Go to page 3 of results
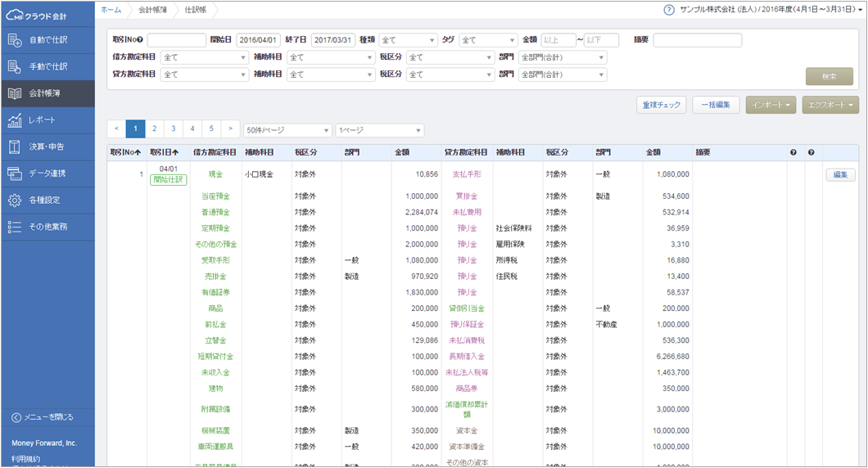868x468 pixels. pos(173,129)
